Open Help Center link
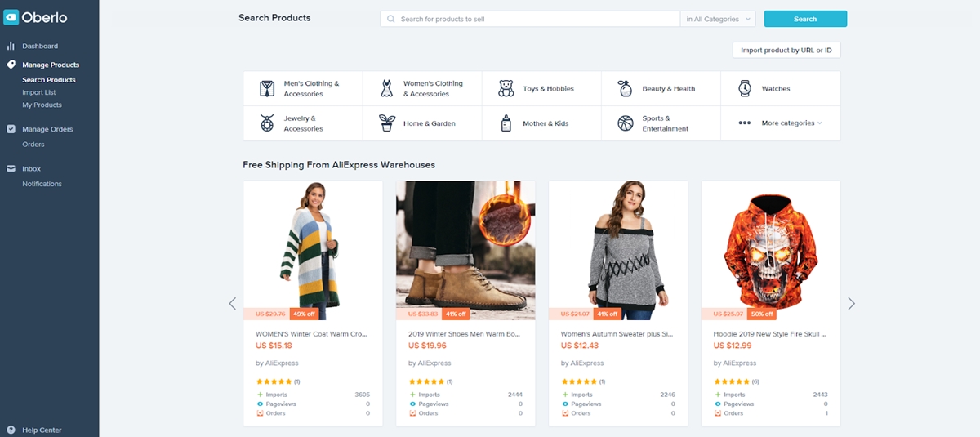This screenshot has height=437, width=980. (x=42, y=430)
